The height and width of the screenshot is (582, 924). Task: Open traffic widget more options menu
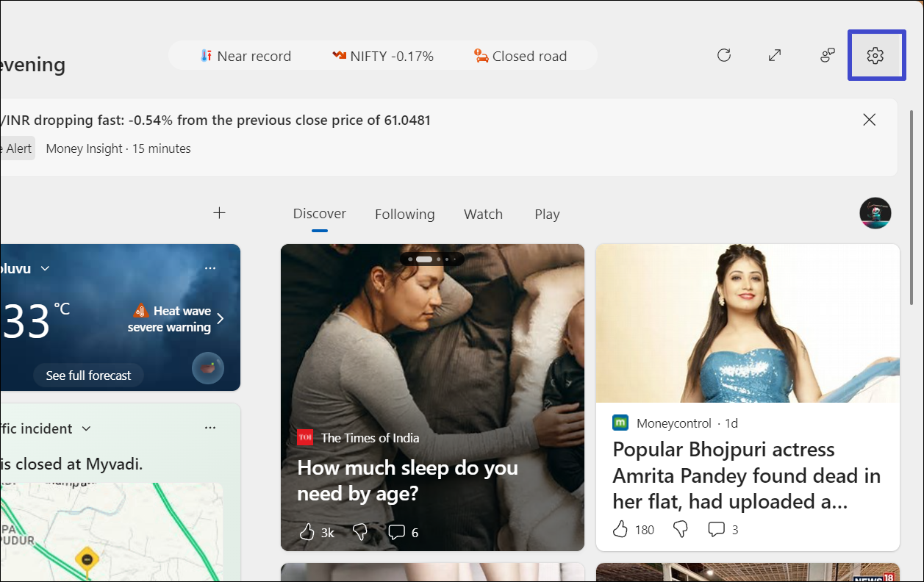[210, 428]
